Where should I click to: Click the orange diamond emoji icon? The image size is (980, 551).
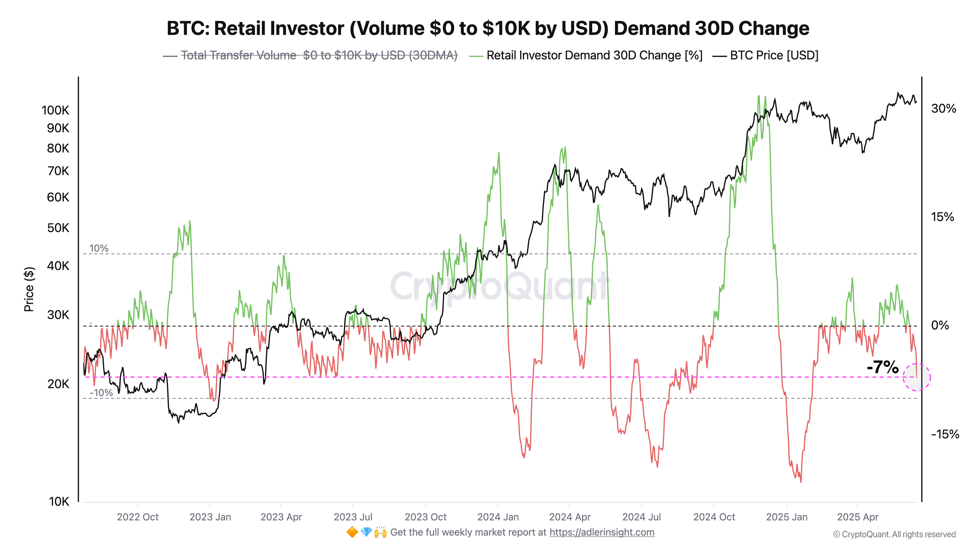[352, 532]
